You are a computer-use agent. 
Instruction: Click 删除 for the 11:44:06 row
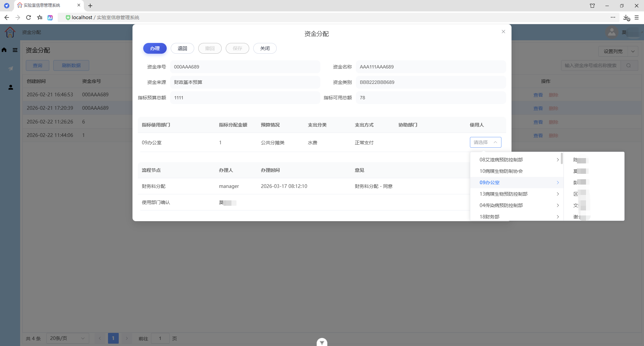[553, 136]
